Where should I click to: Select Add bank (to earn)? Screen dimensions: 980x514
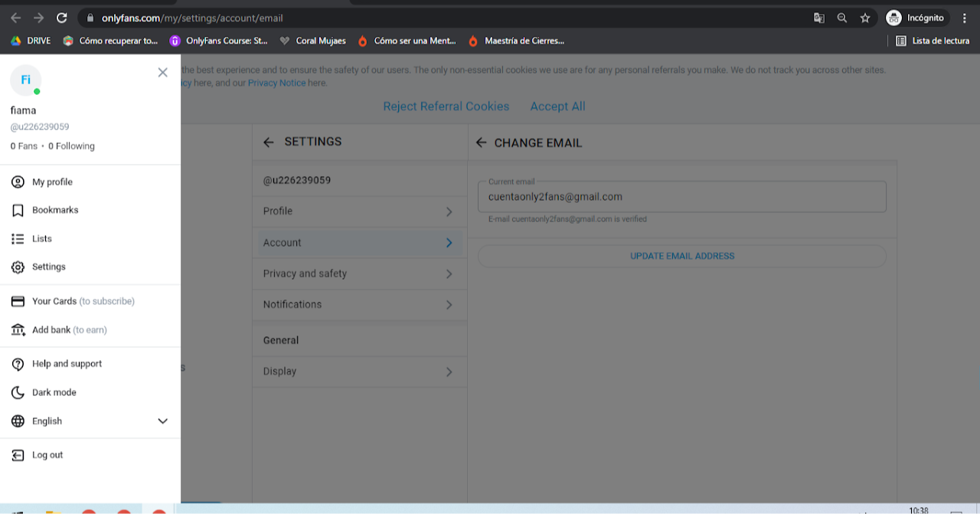point(69,330)
